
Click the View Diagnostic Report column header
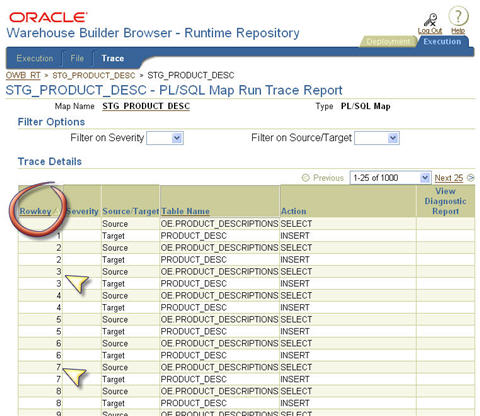tap(445, 201)
